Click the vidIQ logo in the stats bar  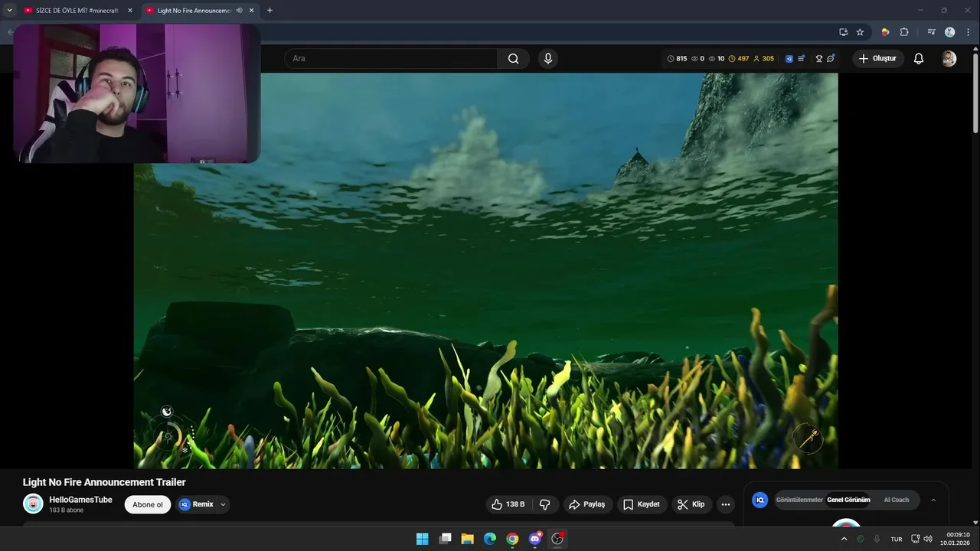[x=789, y=59]
